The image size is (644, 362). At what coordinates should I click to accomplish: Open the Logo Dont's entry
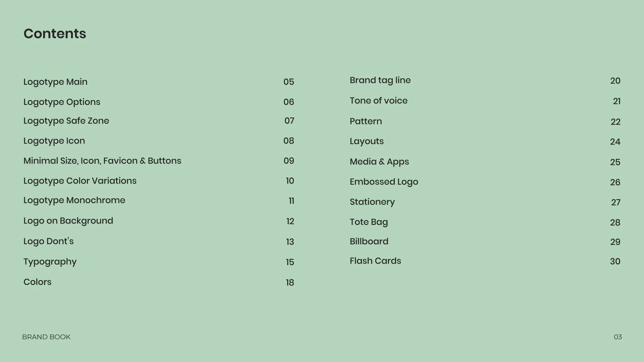(x=48, y=241)
